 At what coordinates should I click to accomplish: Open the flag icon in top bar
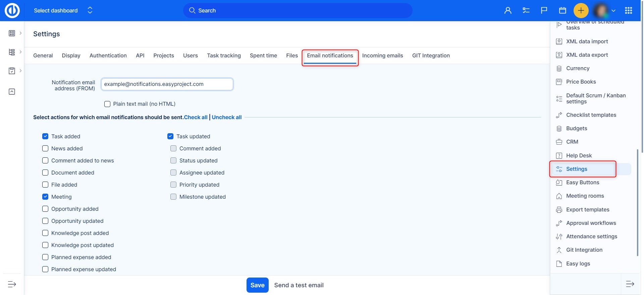[x=544, y=11]
